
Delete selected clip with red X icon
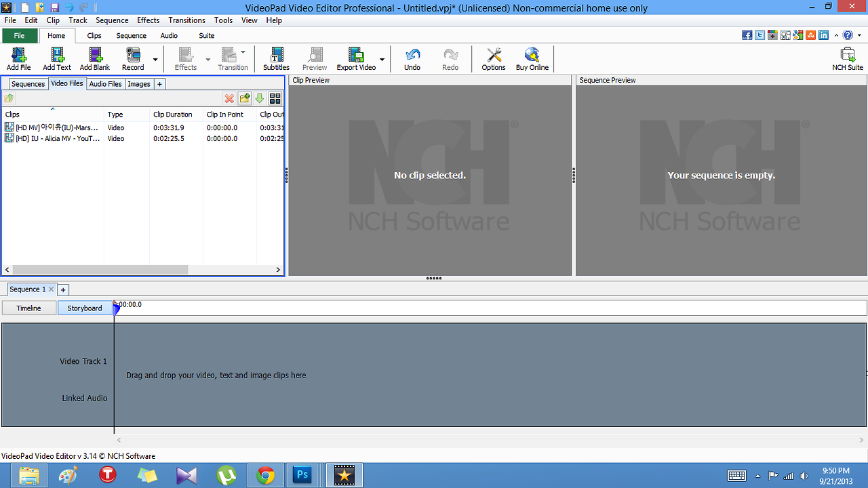point(229,98)
